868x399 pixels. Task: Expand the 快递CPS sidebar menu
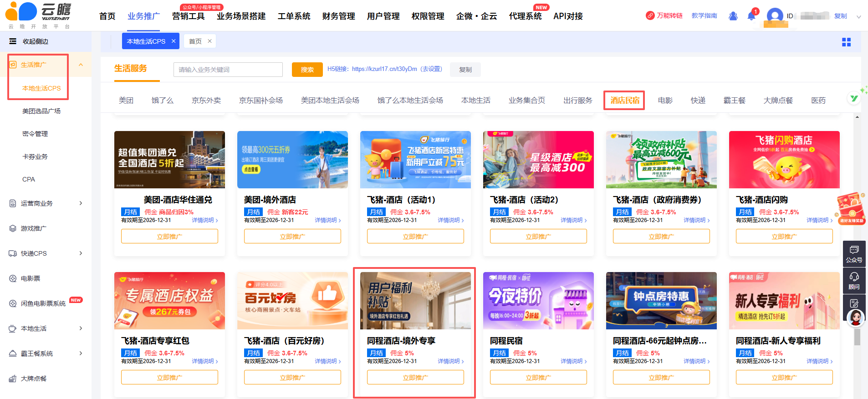click(81, 253)
